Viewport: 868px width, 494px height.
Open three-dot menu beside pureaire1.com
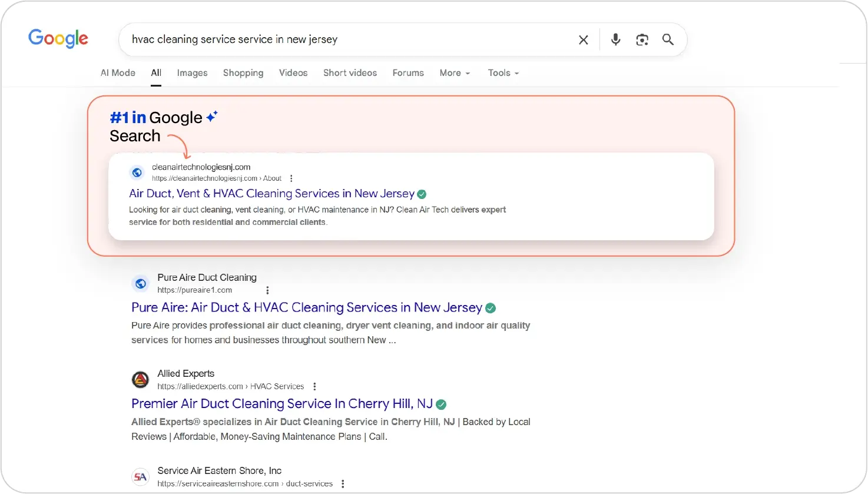pos(267,290)
